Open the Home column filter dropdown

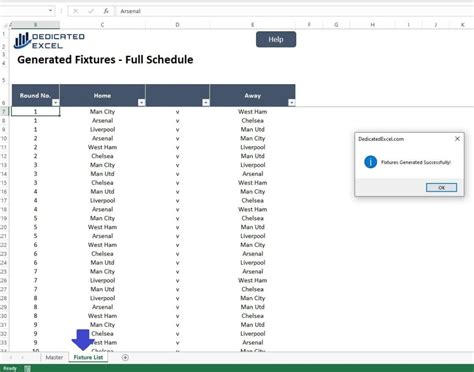[x=142, y=102]
